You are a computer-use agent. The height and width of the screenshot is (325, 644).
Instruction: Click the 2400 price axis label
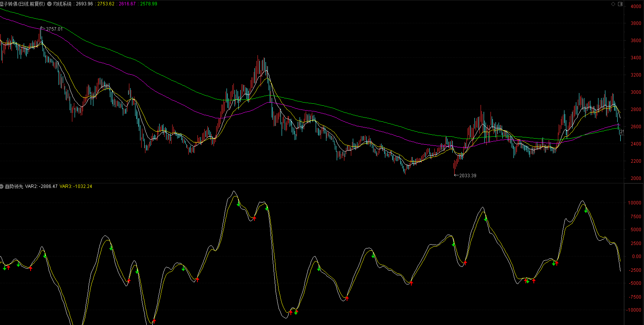[x=636, y=144]
